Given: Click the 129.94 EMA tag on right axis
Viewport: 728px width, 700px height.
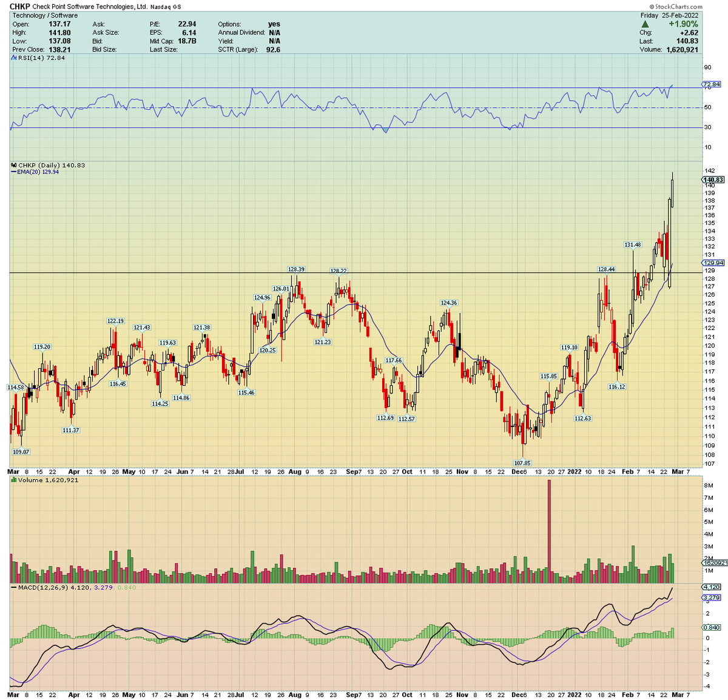Looking at the screenshot, I should [x=712, y=263].
